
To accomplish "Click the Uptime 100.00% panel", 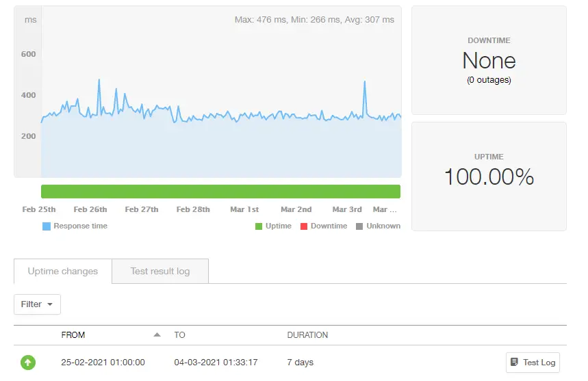I will pos(489,176).
